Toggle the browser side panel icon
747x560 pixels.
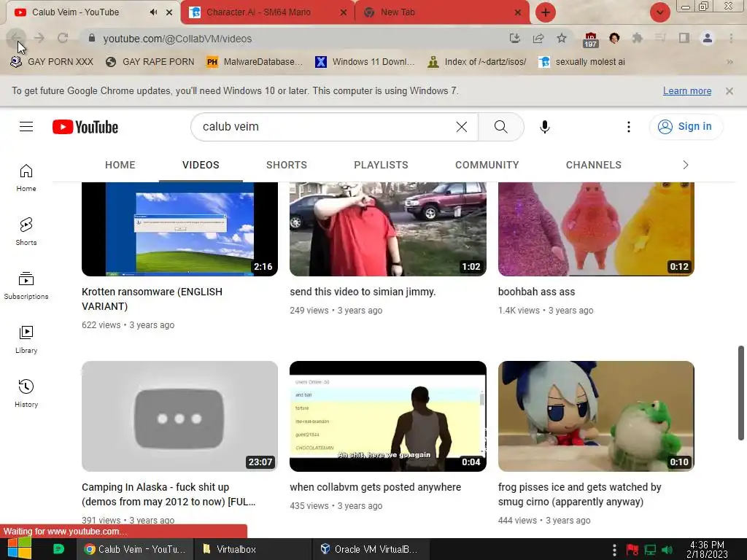click(684, 38)
